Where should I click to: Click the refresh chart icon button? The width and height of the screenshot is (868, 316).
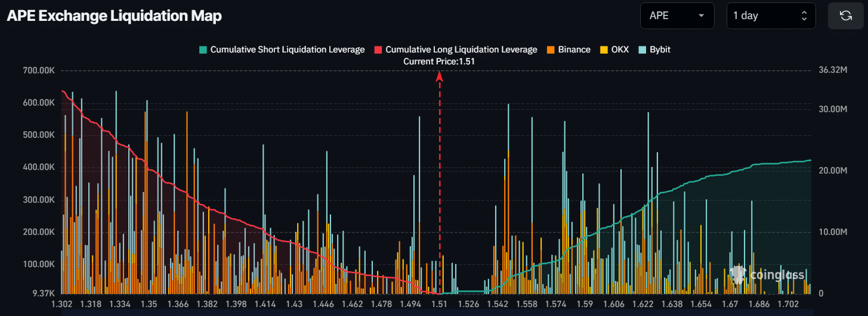[x=845, y=16]
